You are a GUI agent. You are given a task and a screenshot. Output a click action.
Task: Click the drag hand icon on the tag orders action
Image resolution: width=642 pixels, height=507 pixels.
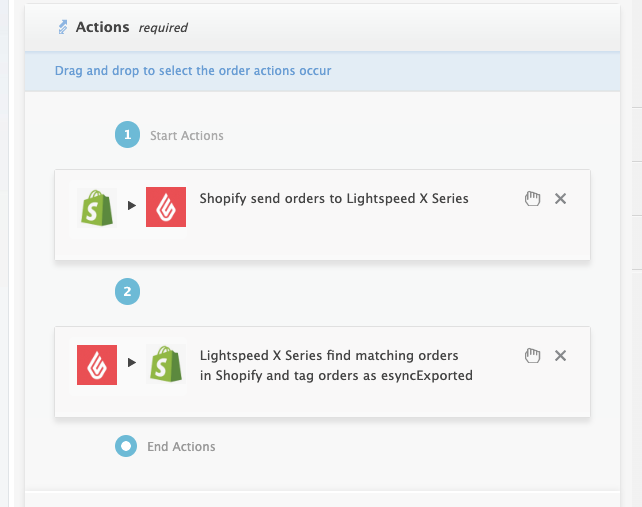[533, 356]
